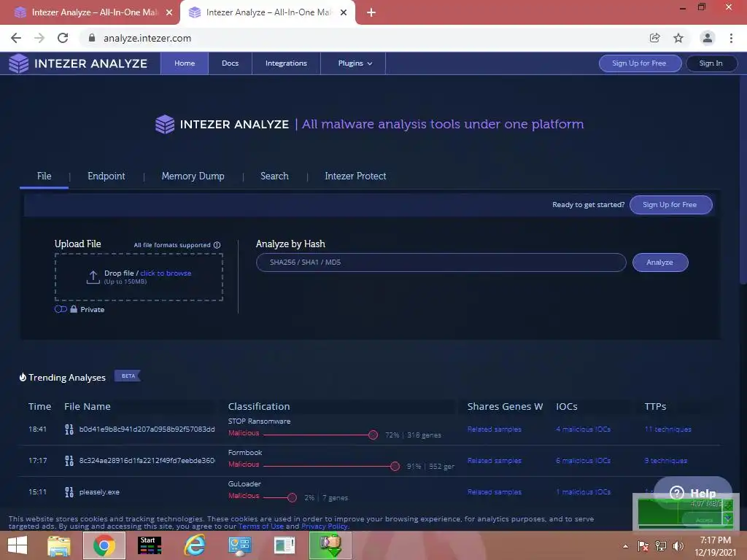The height and width of the screenshot is (560, 747).
Task: Open the Docs navigation item
Action: click(x=230, y=63)
